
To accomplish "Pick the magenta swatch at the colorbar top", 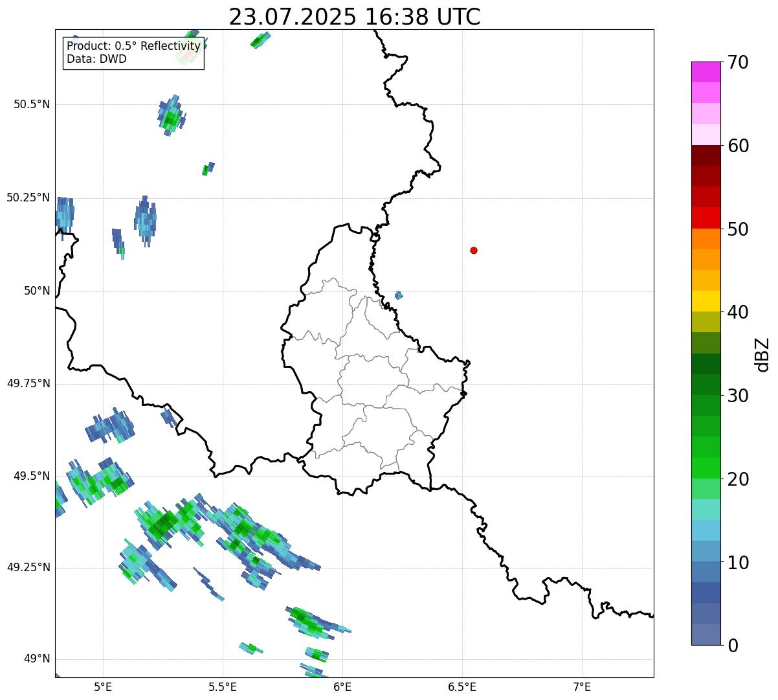I will coord(706,72).
